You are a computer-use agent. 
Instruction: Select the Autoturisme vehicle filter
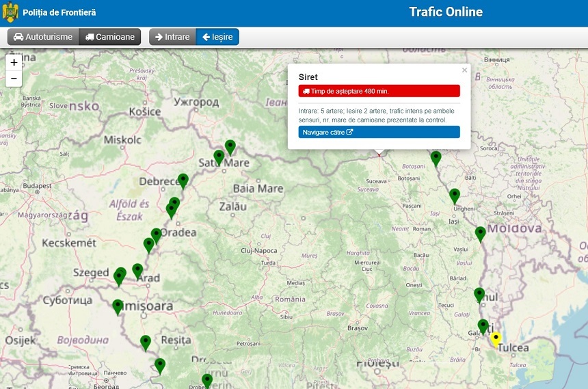pyautogui.click(x=42, y=37)
